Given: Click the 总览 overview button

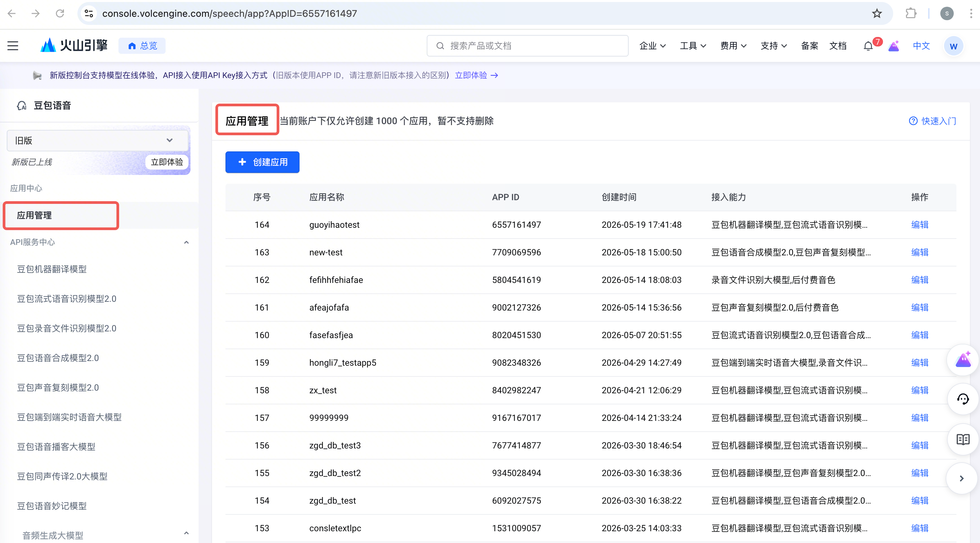Looking at the screenshot, I should point(142,46).
